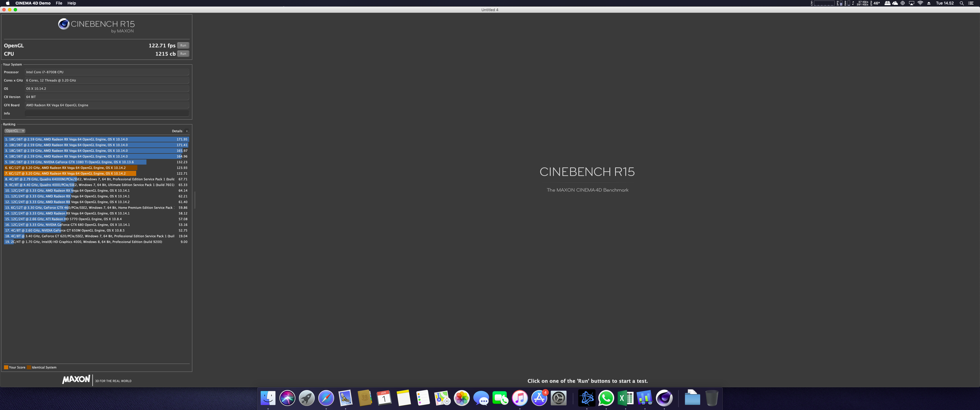
Task: Open the bar-chart app with glasses in dock
Action: pyautogui.click(x=645, y=398)
